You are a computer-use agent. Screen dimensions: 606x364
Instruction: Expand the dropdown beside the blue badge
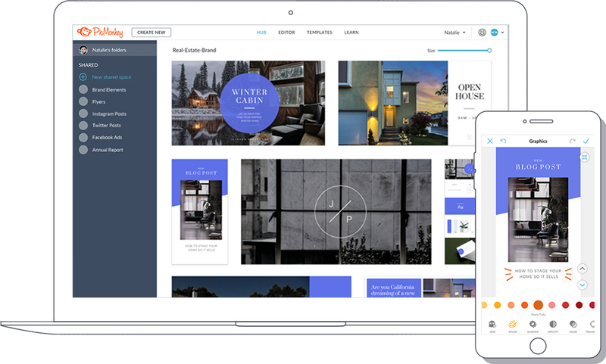pos(502,33)
